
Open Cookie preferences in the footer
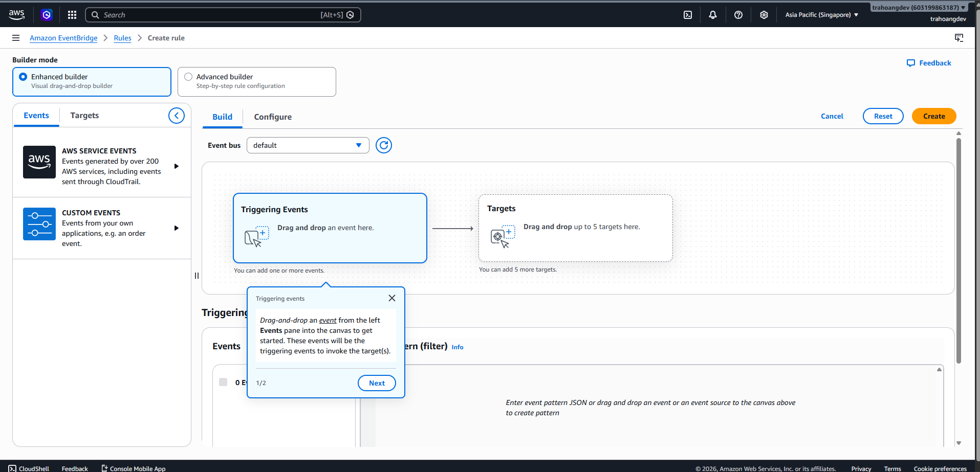(x=940, y=468)
